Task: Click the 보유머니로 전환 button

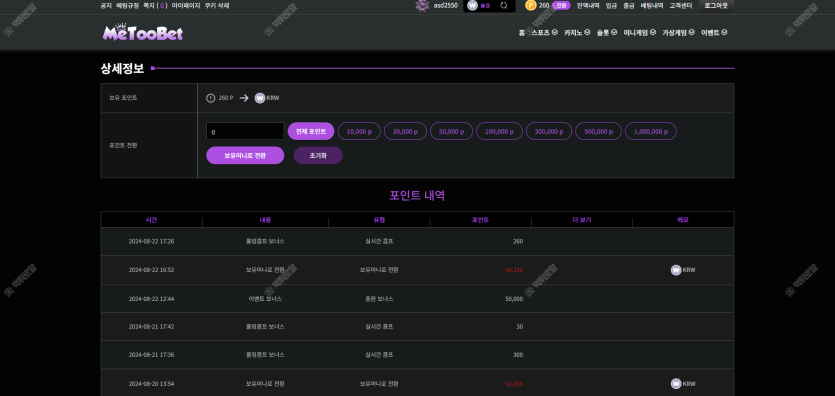Action: [x=245, y=155]
